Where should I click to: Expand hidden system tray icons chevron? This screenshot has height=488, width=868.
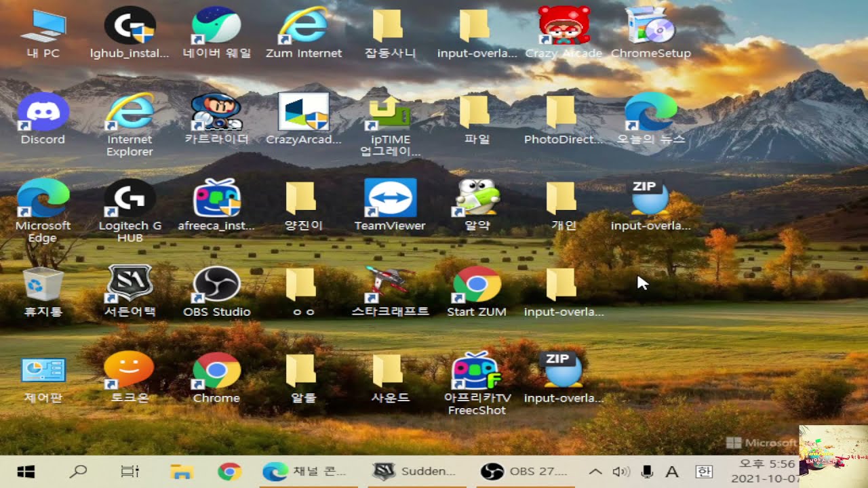(x=595, y=472)
